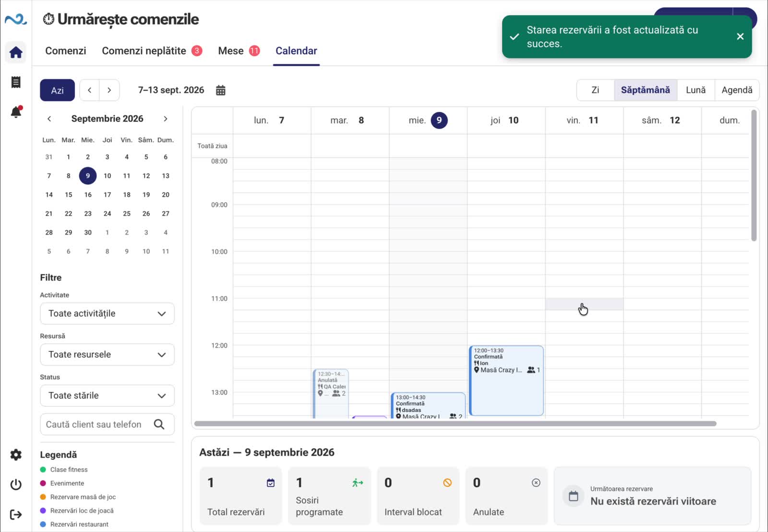768x532 pixels.
Task: Select the Calendar tab
Action: (x=296, y=51)
